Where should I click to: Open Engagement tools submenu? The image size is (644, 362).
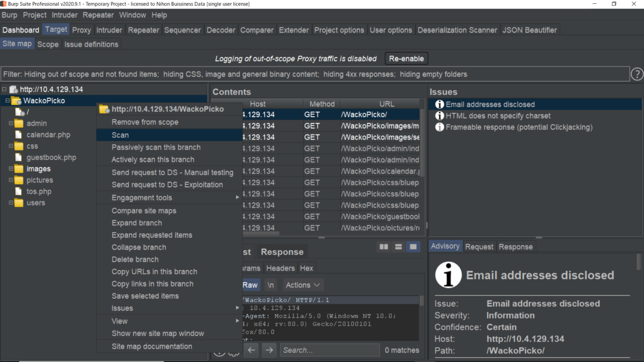click(169, 198)
